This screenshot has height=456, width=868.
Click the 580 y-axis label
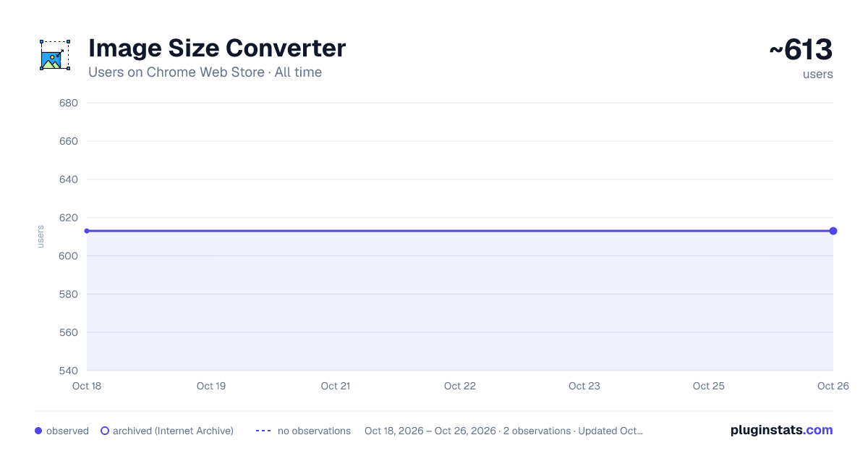click(x=69, y=295)
